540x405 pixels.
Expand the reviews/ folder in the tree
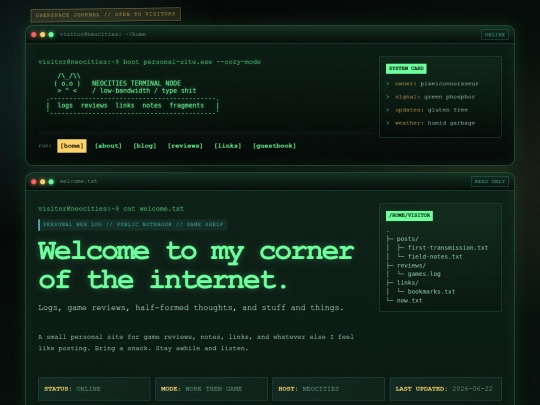[411, 266]
